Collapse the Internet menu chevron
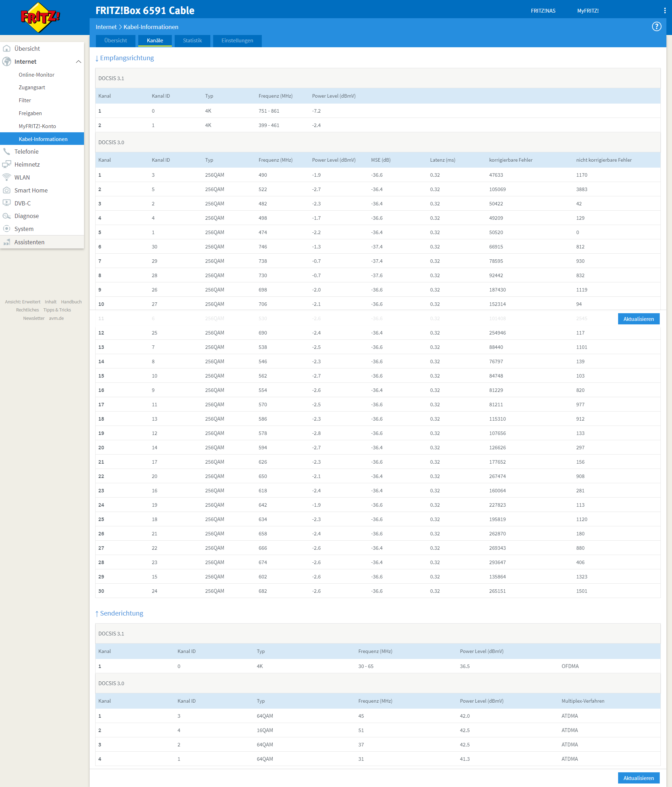Viewport: 672px width, 787px height. pyautogui.click(x=78, y=62)
